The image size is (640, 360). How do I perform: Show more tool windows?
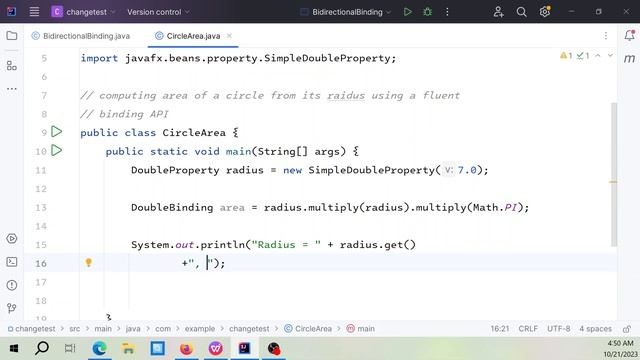[x=12, y=89]
